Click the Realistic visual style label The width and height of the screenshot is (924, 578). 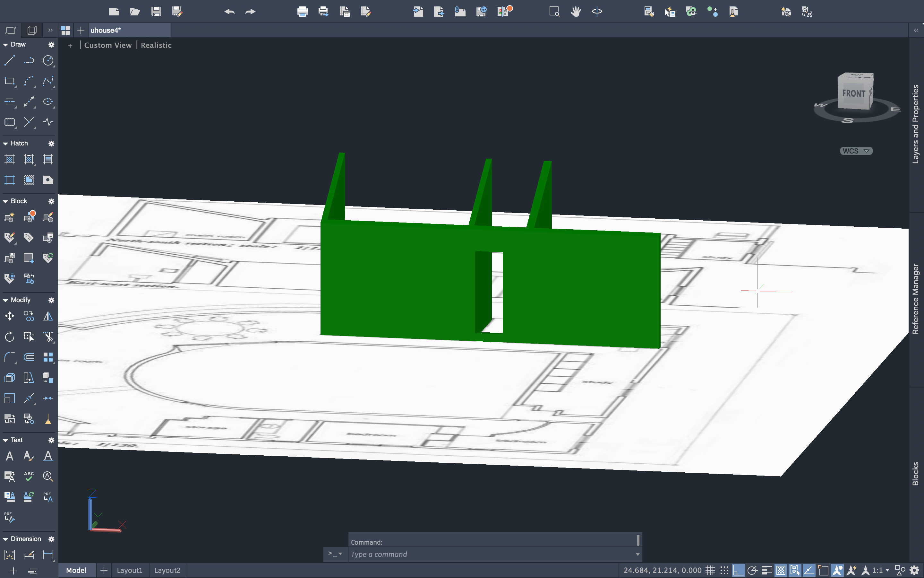pyautogui.click(x=156, y=45)
